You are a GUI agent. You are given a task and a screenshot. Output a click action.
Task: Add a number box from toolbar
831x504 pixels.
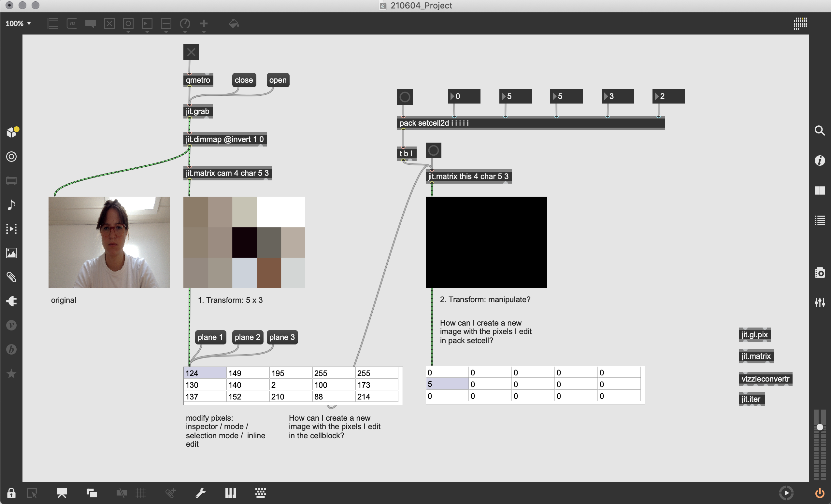tap(147, 23)
